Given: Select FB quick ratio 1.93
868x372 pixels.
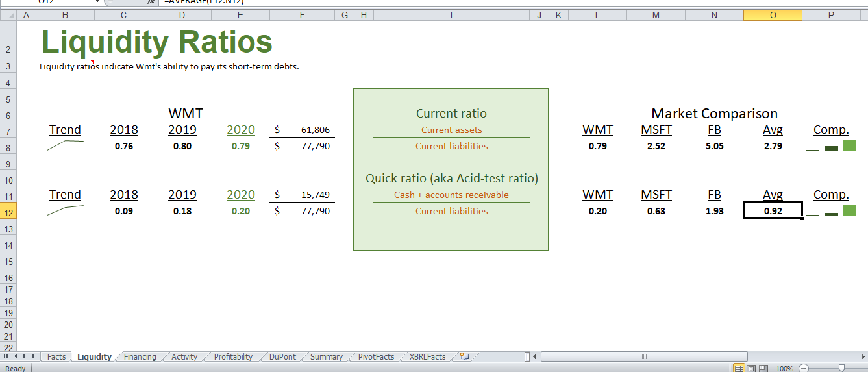Looking at the screenshot, I should [715, 211].
